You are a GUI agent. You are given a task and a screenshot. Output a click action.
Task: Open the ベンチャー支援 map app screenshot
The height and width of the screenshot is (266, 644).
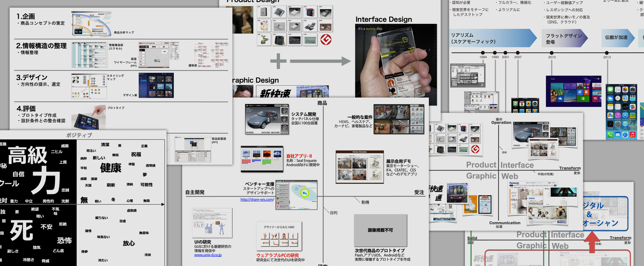[296, 195]
